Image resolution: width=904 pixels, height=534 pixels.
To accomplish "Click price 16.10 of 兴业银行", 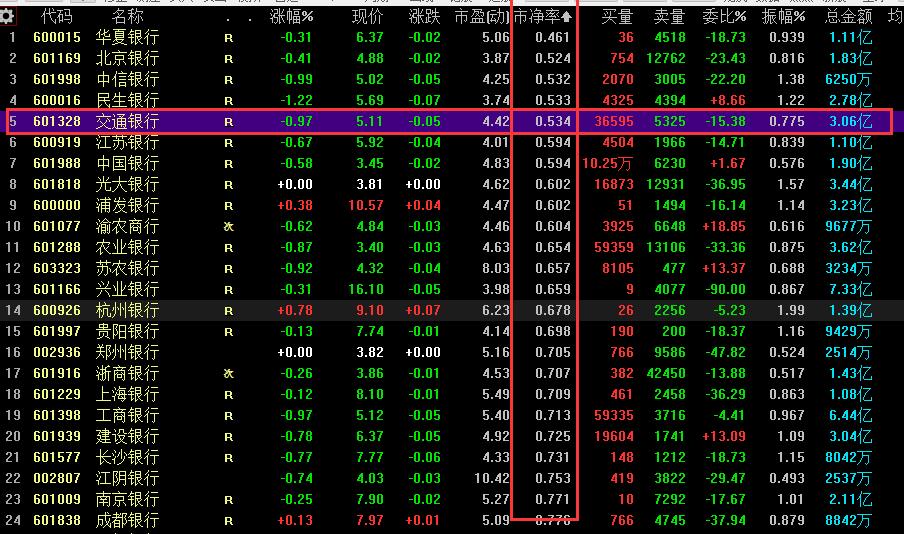I will (x=366, y=289).
